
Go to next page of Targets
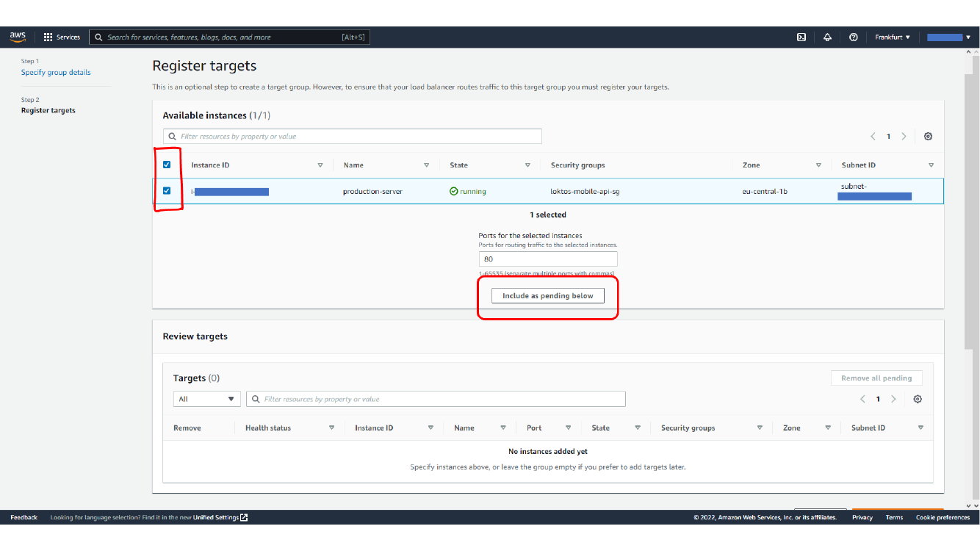(x=893, y=399)
